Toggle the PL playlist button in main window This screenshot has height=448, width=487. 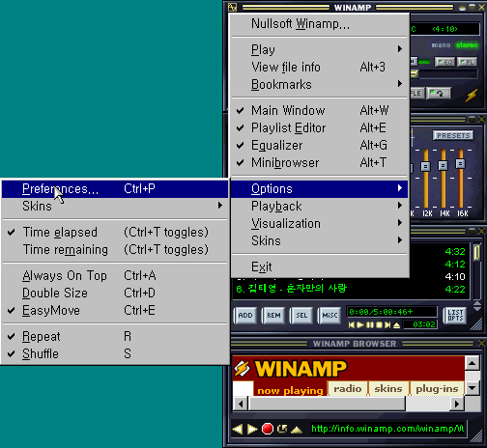[x=468, y=62]
